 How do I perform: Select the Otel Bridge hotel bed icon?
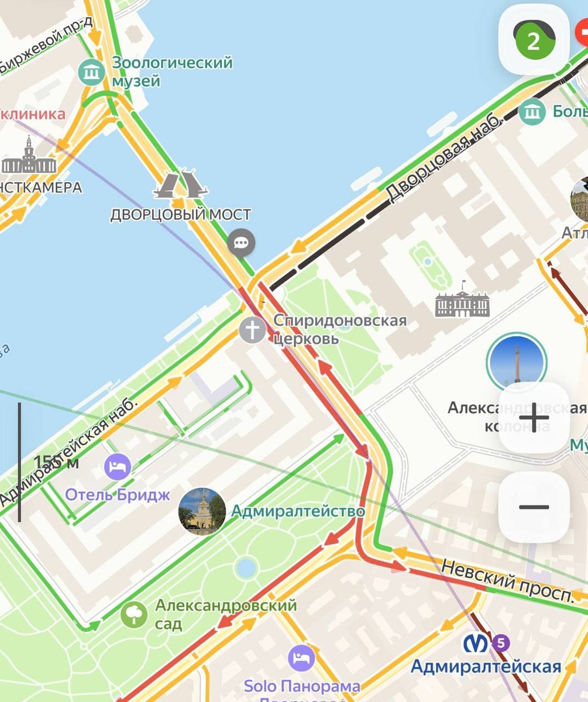(x=118, y=467)
